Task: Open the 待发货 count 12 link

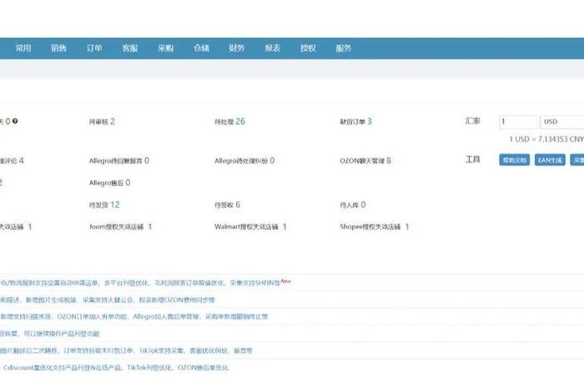Action: (114, 204)
